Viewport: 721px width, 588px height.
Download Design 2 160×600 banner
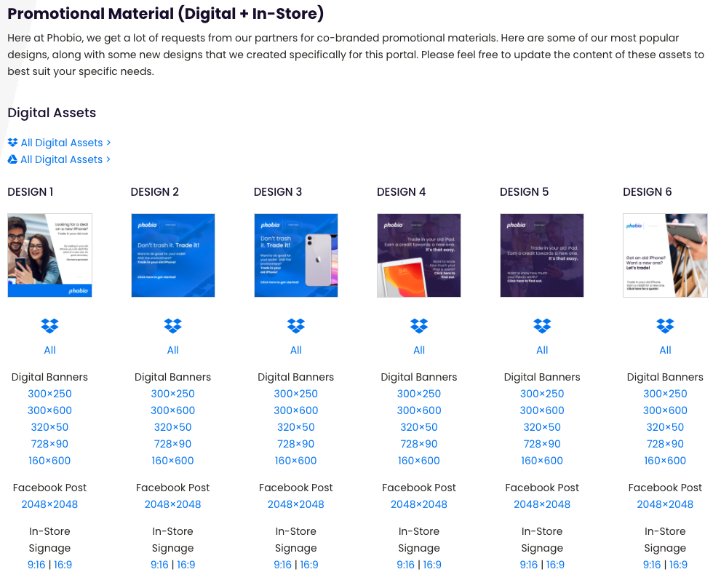tap(173, 461)
